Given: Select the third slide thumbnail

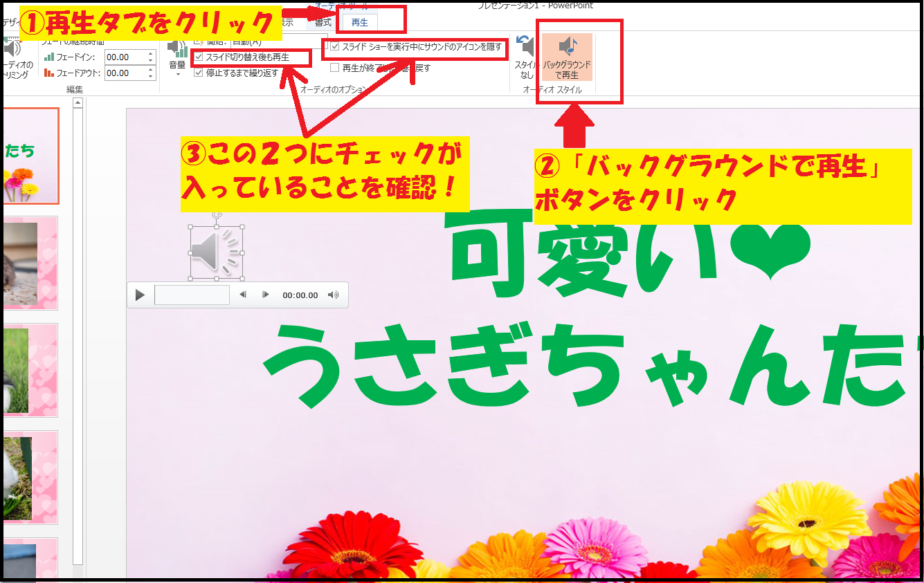Looking at the screenshot, I should click(x=30, y=371).
